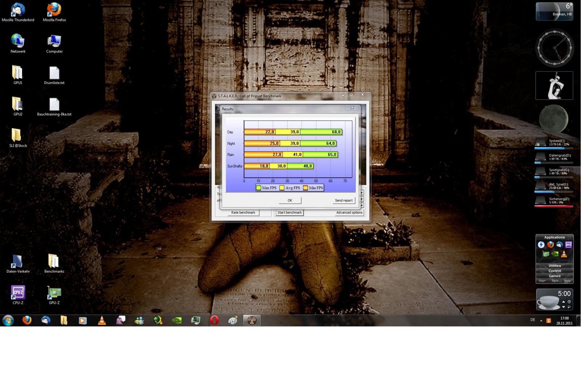Open the NVIDIA icon in the taskbar
The width and height of the screenshot is (581, 392).
177,320
